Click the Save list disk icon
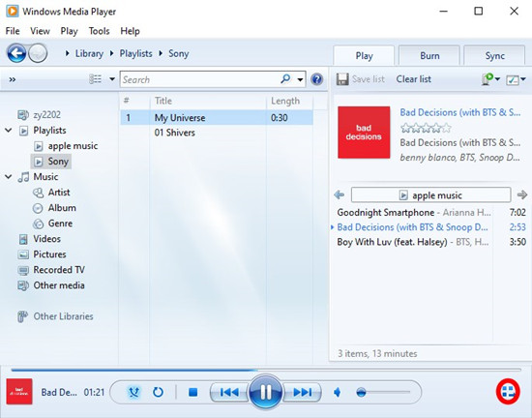Viewport: 532px width, 418px height. coord(342,79)
